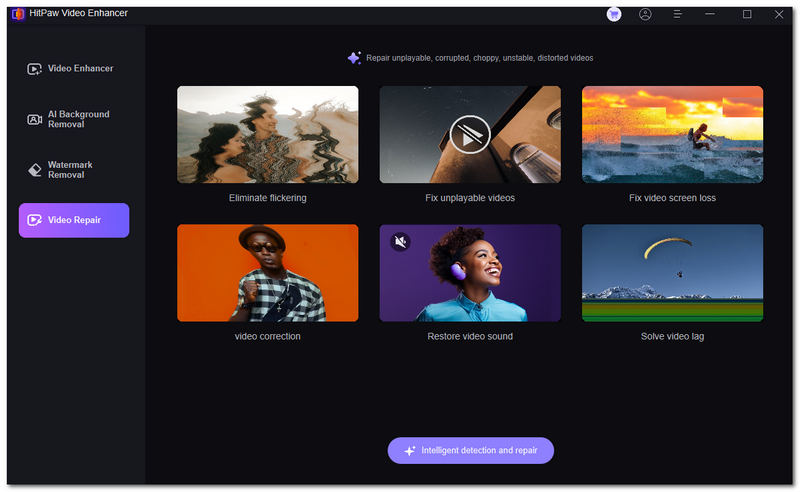
Task: Select the Video Repair sidebar tab
Action: [x=74, y=220]
